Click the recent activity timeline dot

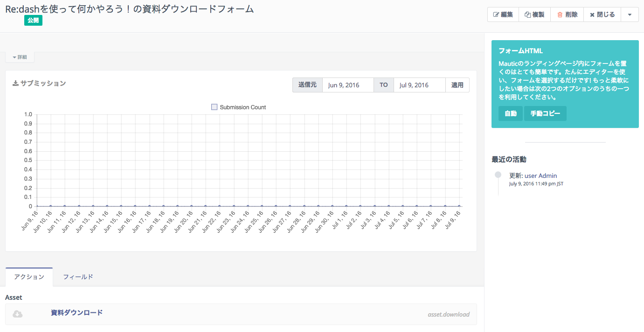coord(498,175)
